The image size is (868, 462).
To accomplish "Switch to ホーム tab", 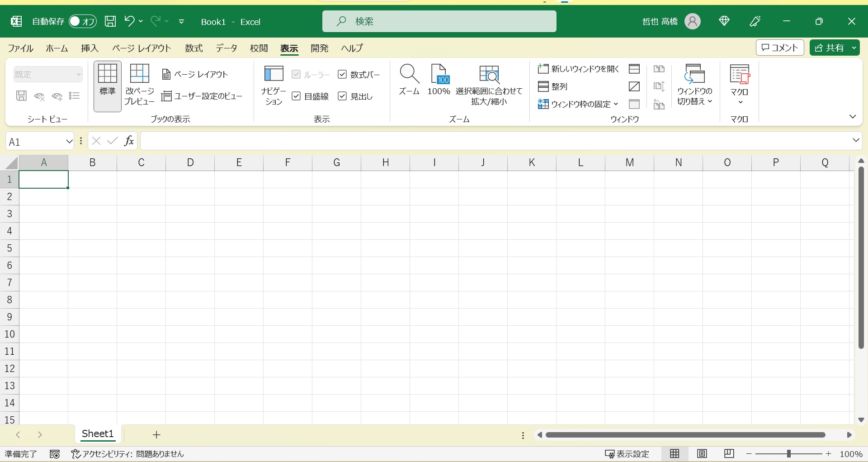I will pyautogui.click(x=57, y=48).
